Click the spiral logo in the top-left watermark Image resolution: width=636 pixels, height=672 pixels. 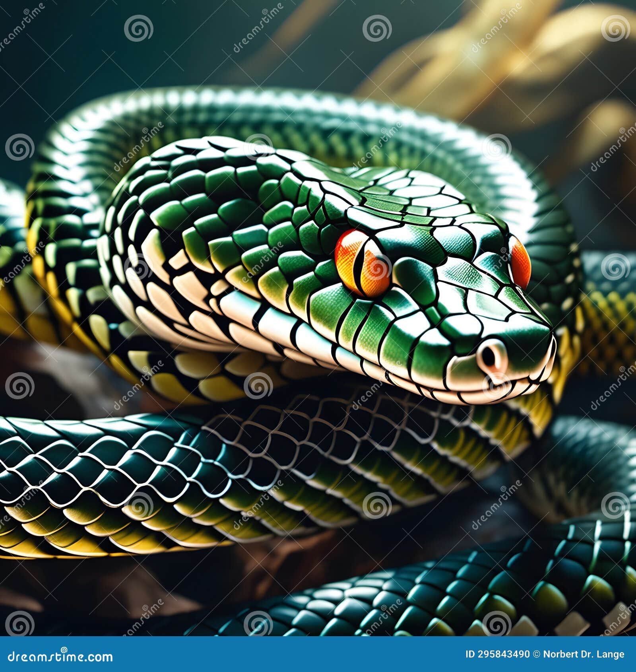point(137,29)
